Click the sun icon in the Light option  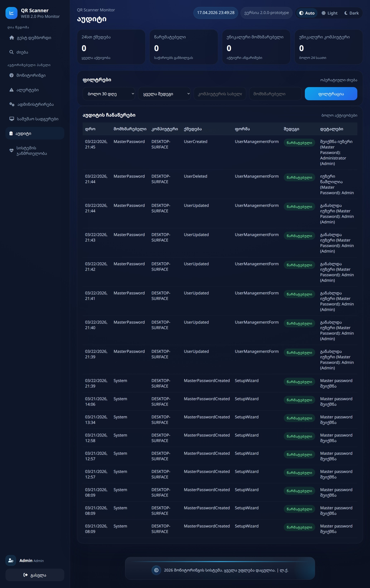coord(323,13)
